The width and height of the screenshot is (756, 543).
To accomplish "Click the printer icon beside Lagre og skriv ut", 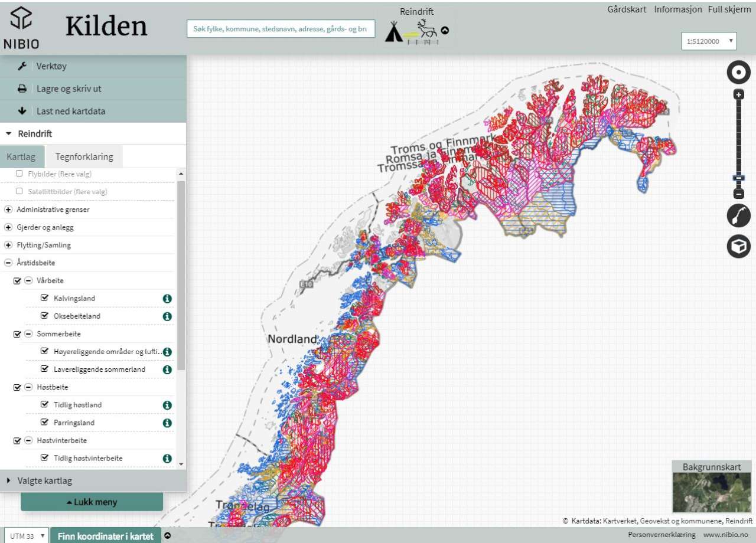I will coord(22,89).
